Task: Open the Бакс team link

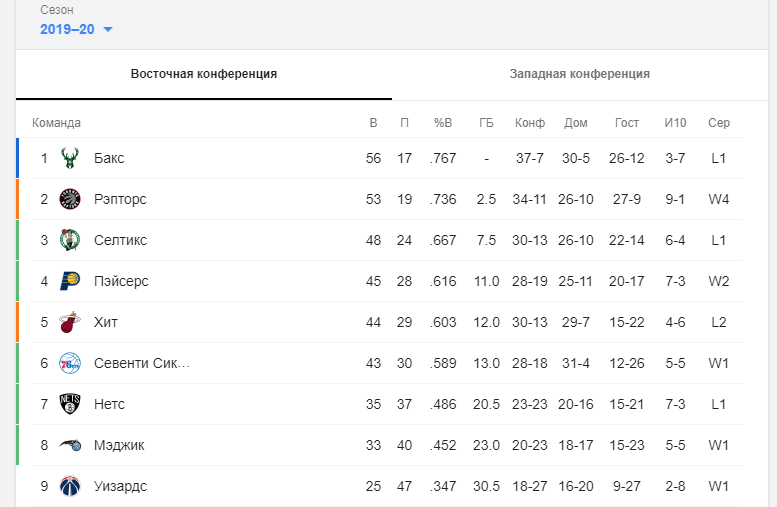Action: click(x=109, y=158)
